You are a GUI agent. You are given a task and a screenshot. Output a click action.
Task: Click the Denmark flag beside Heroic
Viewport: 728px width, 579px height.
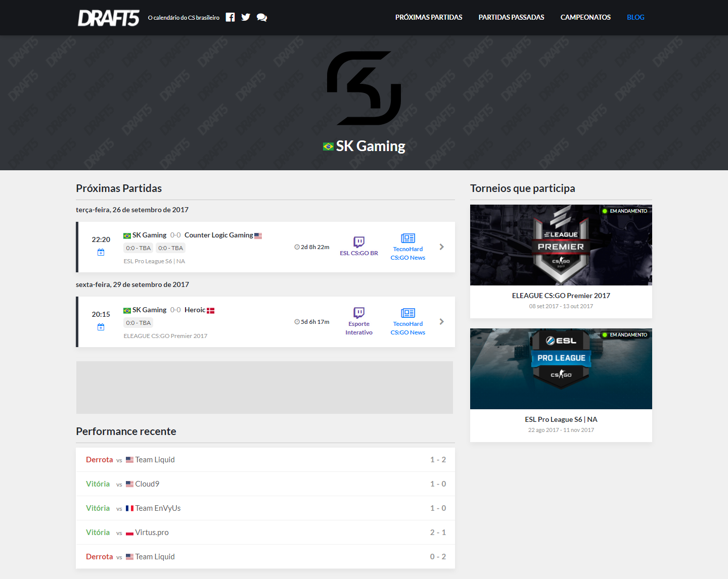click(211, 310)
